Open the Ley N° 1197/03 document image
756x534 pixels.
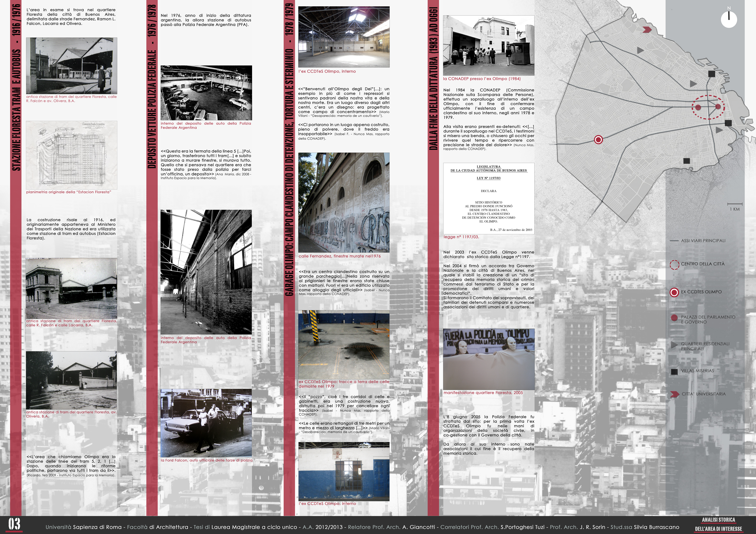(489, 198)
